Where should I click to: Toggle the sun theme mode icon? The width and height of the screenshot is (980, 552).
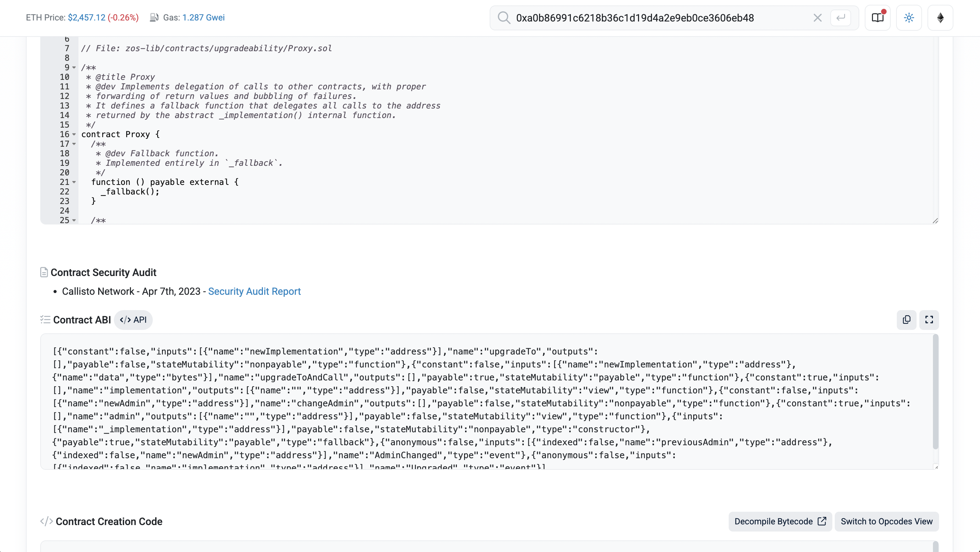pyautogui.click(x=909, y=18)
